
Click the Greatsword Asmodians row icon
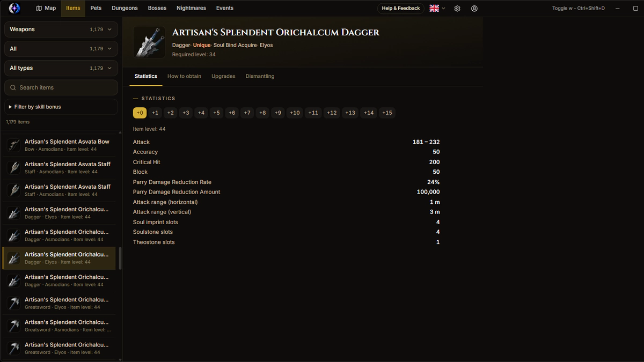click(14, 326)
